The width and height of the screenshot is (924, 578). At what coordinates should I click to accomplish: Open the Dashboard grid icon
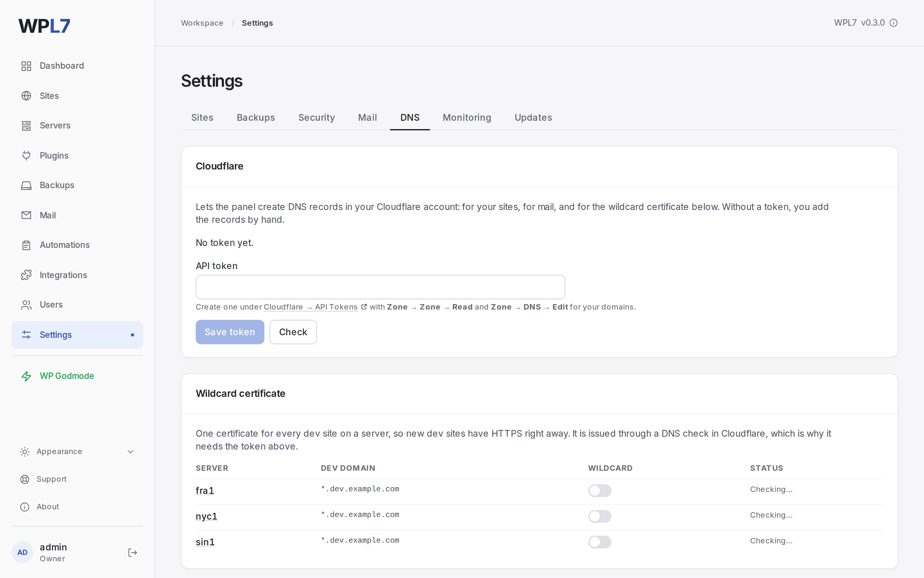(x=26, y=66)
